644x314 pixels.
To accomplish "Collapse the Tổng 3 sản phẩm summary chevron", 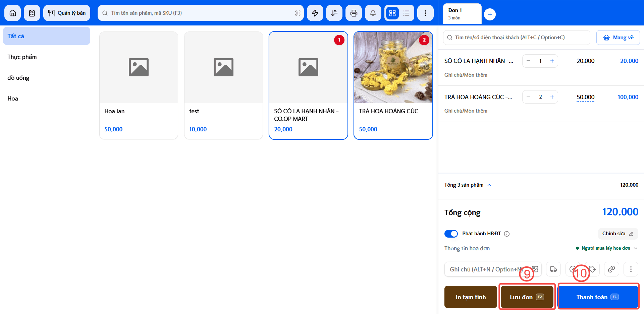I will [x=489, y=185].
